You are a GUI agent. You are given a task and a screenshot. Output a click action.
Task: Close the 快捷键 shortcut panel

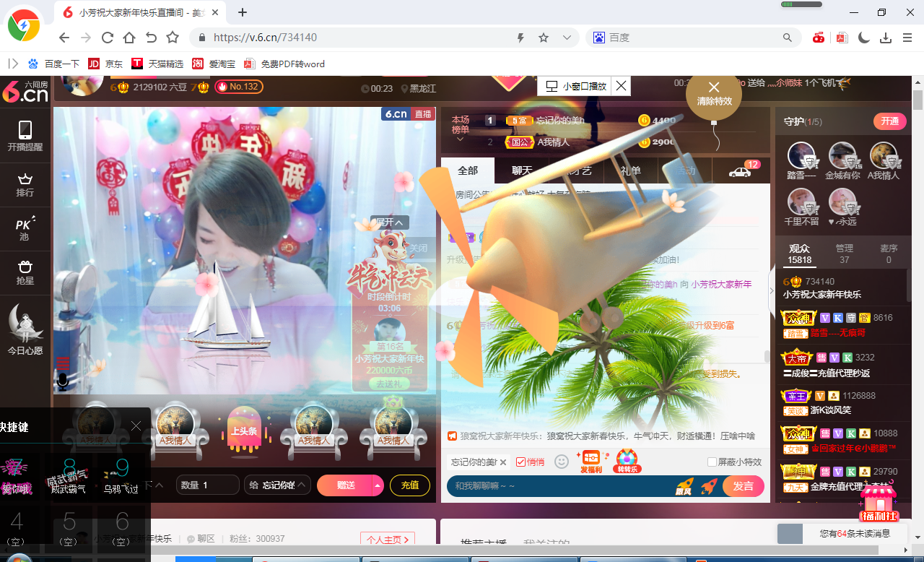click(x=136, y=426)
